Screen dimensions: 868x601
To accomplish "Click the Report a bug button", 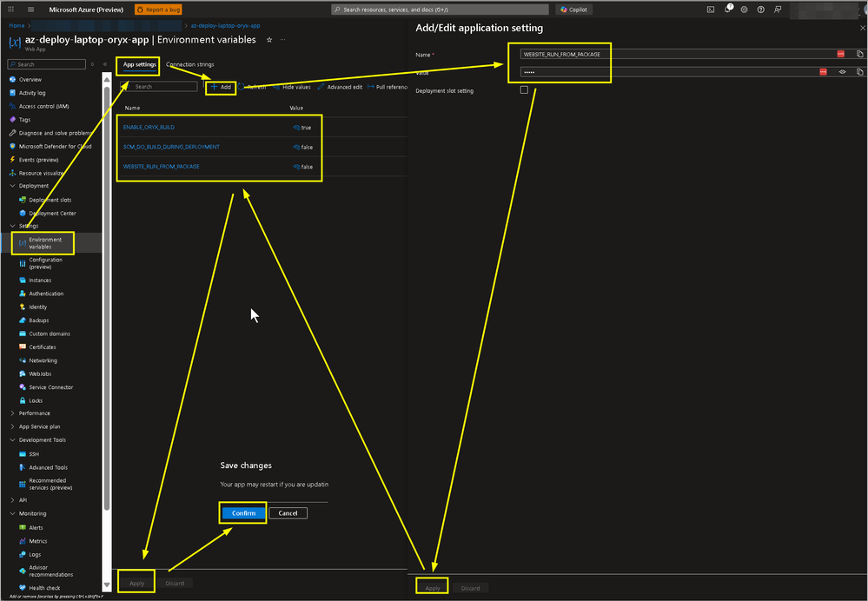I will point(158,10).
